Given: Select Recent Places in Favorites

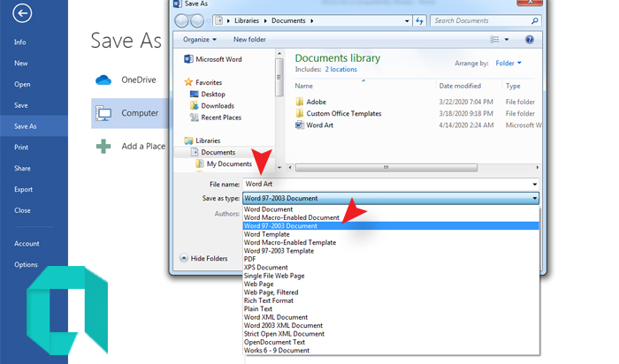Looking at the screenshot, I should [x=221, y=118].
